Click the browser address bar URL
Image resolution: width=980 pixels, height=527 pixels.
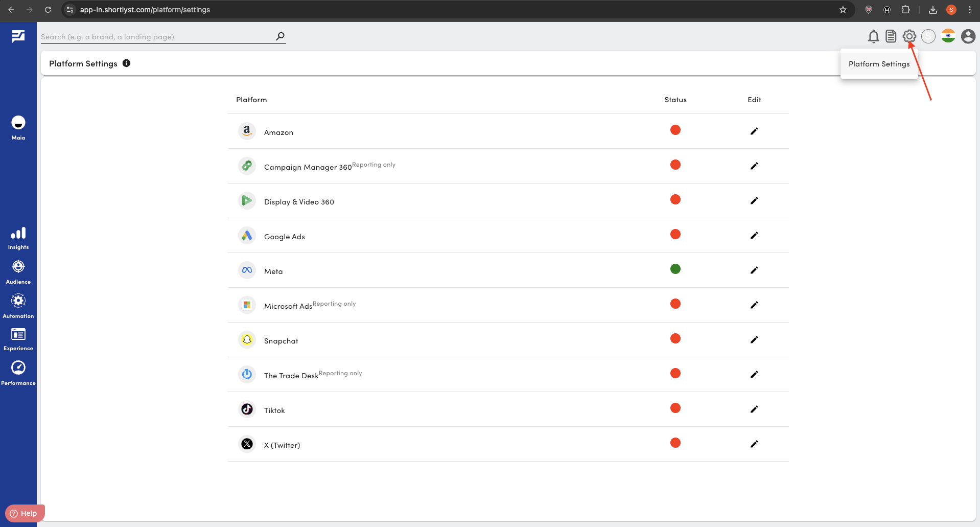tap(145, 10)
